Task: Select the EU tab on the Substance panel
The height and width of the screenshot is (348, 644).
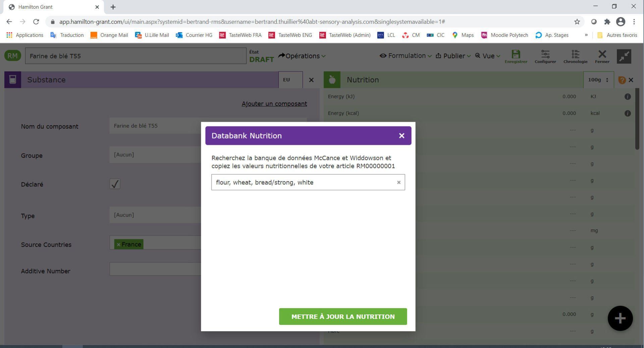Action: click(287, 80)
